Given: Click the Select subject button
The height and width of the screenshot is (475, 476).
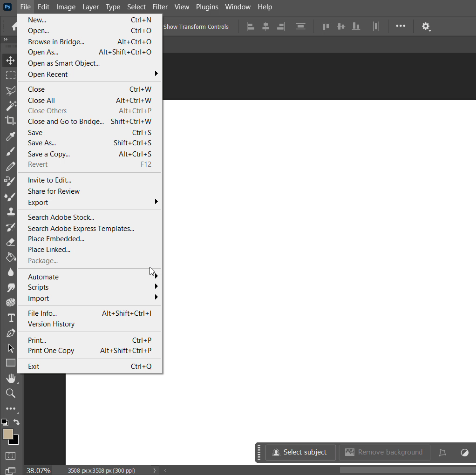Looking at the screenshot, I should [x=300, y=452].
